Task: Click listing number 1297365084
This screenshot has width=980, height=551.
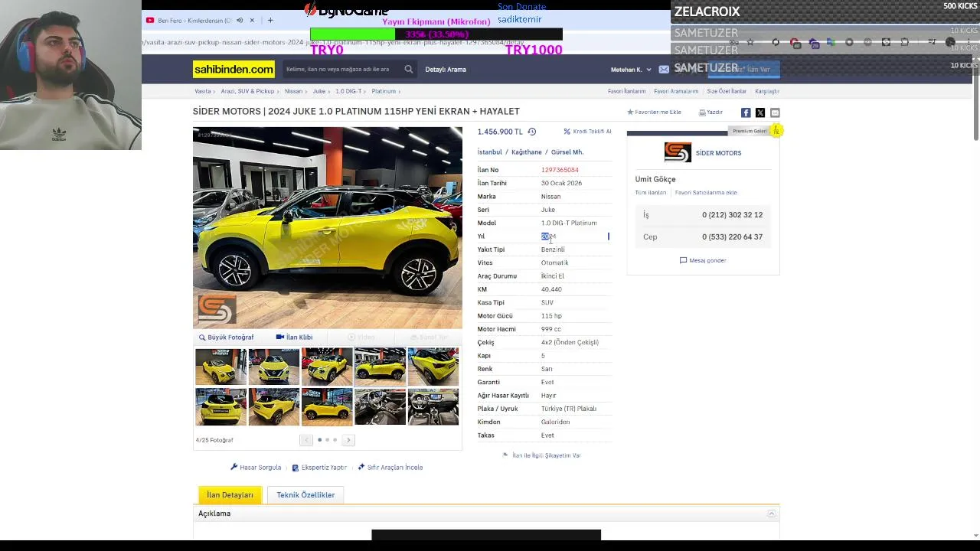Action: 560,170
